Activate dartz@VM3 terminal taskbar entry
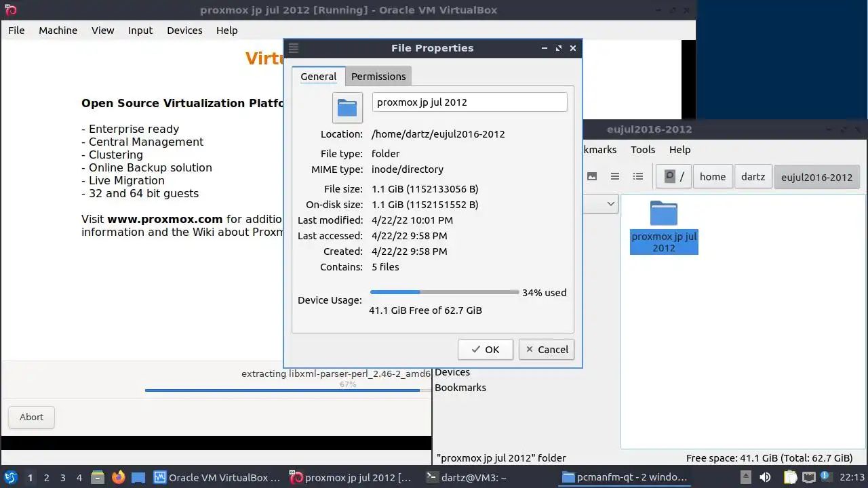868x488 pixels. 466,477
